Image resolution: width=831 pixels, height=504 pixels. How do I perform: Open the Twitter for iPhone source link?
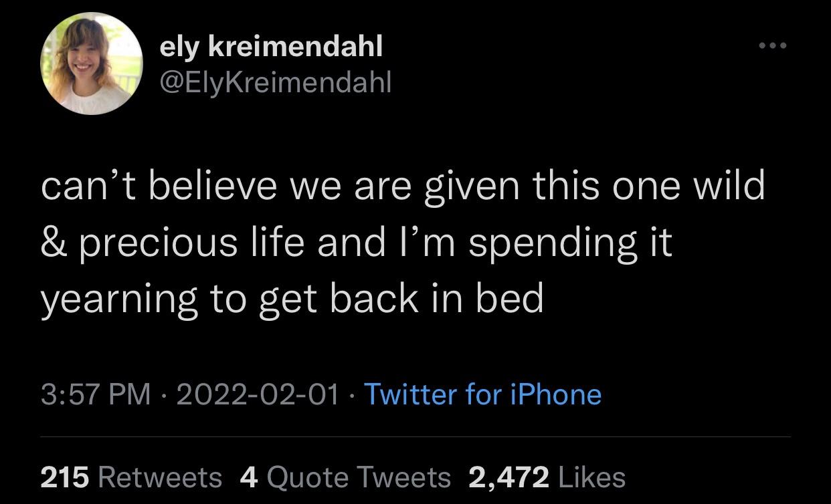482,394
